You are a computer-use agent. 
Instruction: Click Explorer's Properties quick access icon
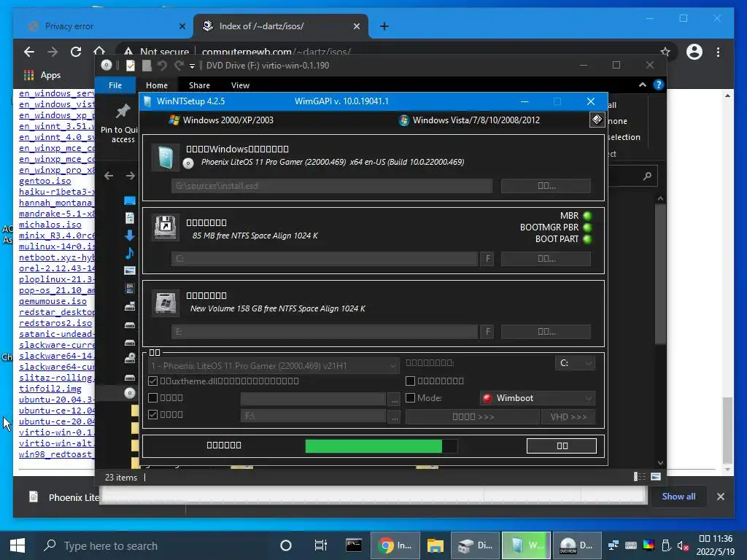click(130, 65)
